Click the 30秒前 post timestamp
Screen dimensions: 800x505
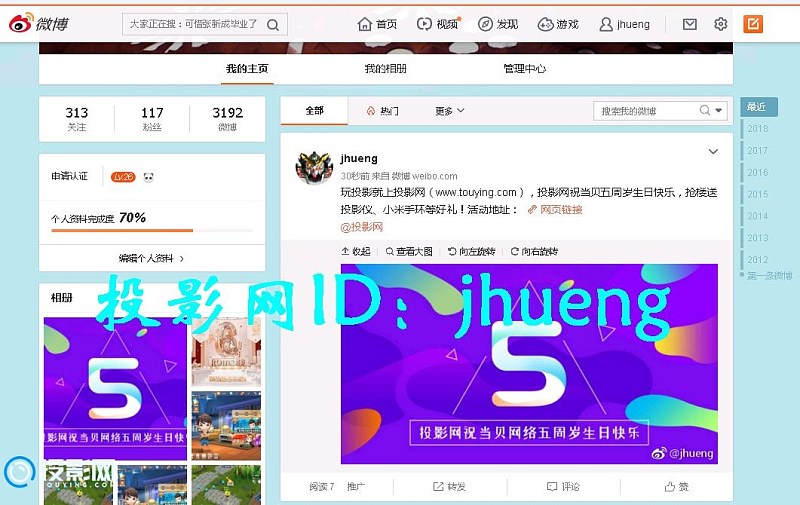[355, 176]
